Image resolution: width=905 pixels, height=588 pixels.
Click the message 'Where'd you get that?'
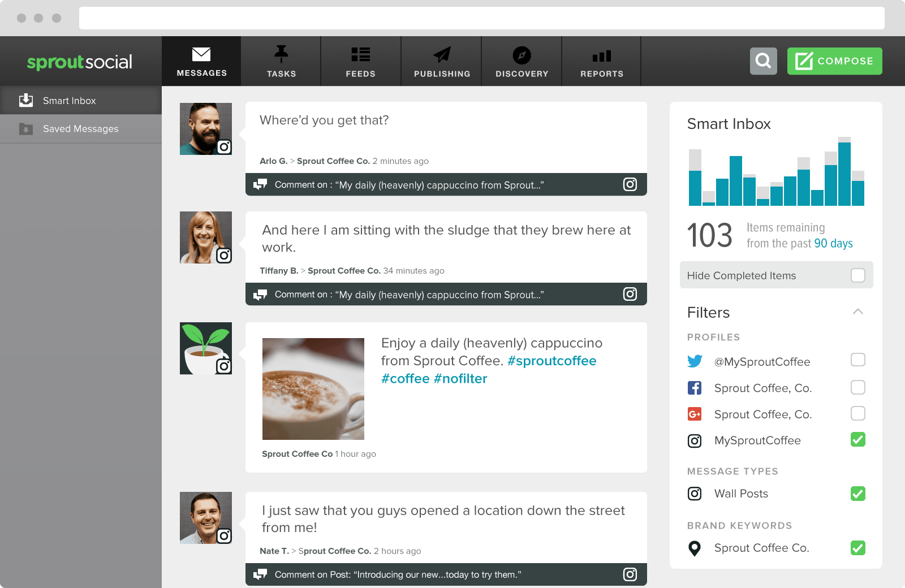324,120
